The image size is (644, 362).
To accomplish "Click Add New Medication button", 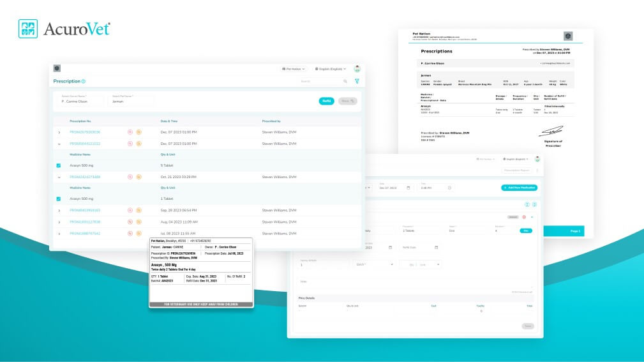I will point(519,188).
